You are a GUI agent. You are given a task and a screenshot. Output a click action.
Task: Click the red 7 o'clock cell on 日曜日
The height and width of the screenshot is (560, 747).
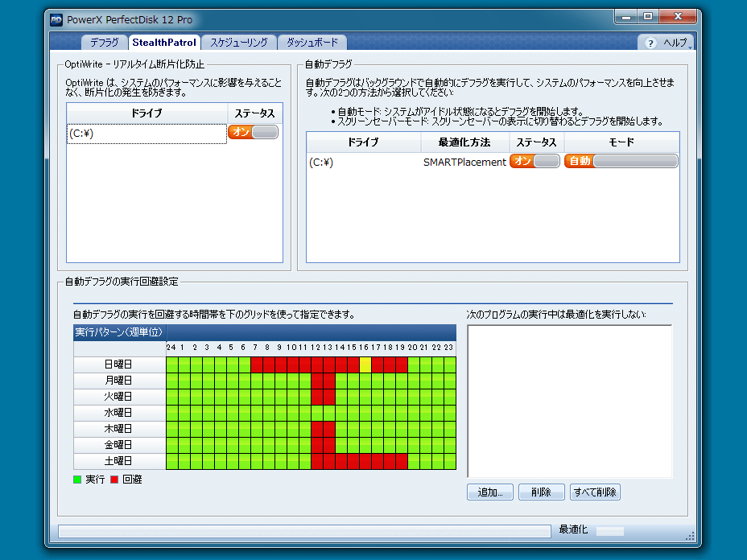[257, 364]
